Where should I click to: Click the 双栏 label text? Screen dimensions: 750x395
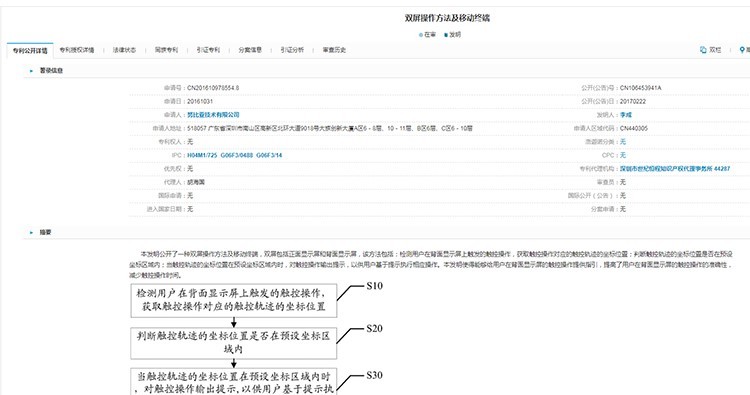pos(715,50)
